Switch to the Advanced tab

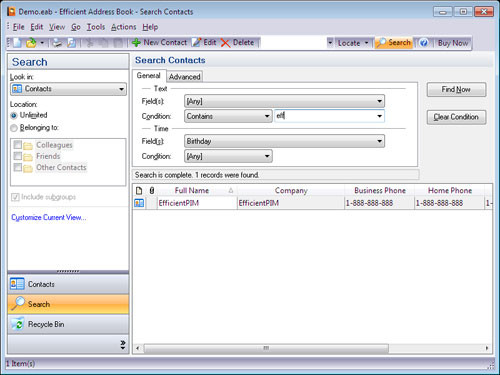point(184,77)
